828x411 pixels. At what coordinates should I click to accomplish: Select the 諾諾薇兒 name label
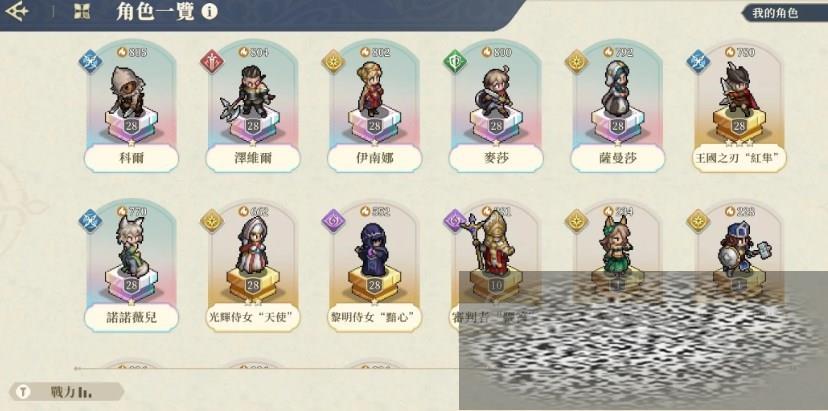[131, 317]
